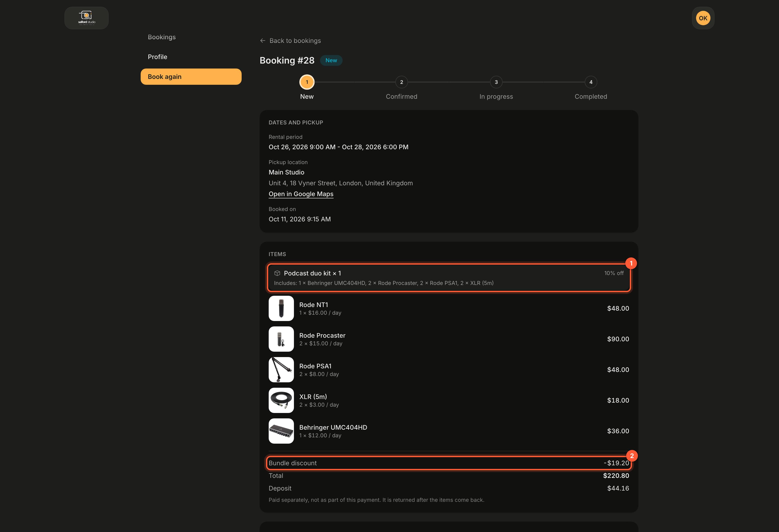The height and width of the screenshot is (532, 779).
Task: Follow the Back to bookings link
Action: pos(290,41)
